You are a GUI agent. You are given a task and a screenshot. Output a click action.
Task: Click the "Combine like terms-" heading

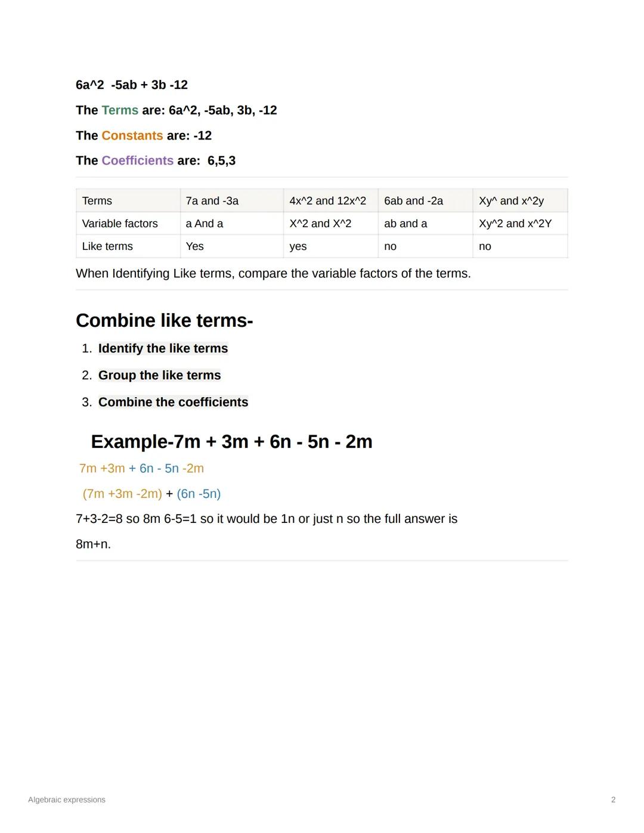click(164, 321)
